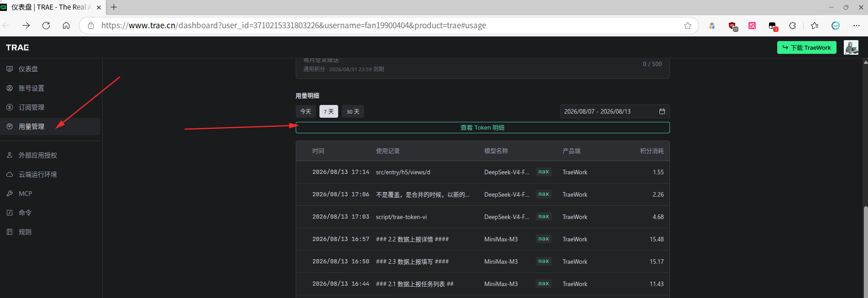This screenshot has height=298, width=868.
Task: Click the page vertical scrollbar
Action: coord(865,251)
